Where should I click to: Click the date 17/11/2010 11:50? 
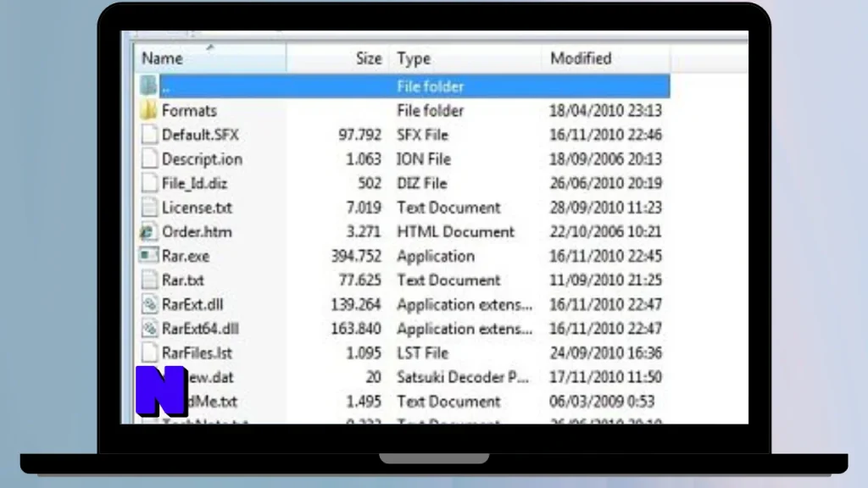coord(605,377)
